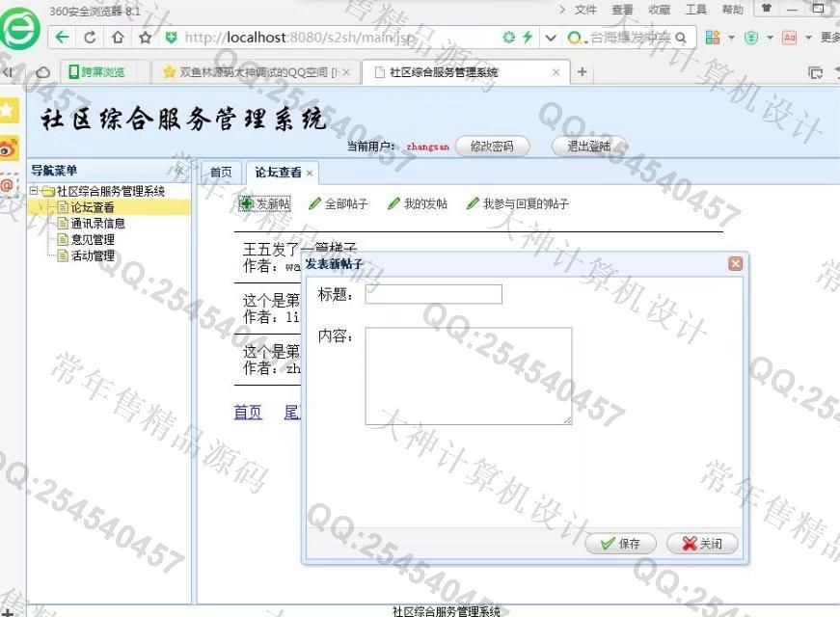840x617 pixels.
Task: Collapse the 导航菜单 panel
Action: [179, 171]
